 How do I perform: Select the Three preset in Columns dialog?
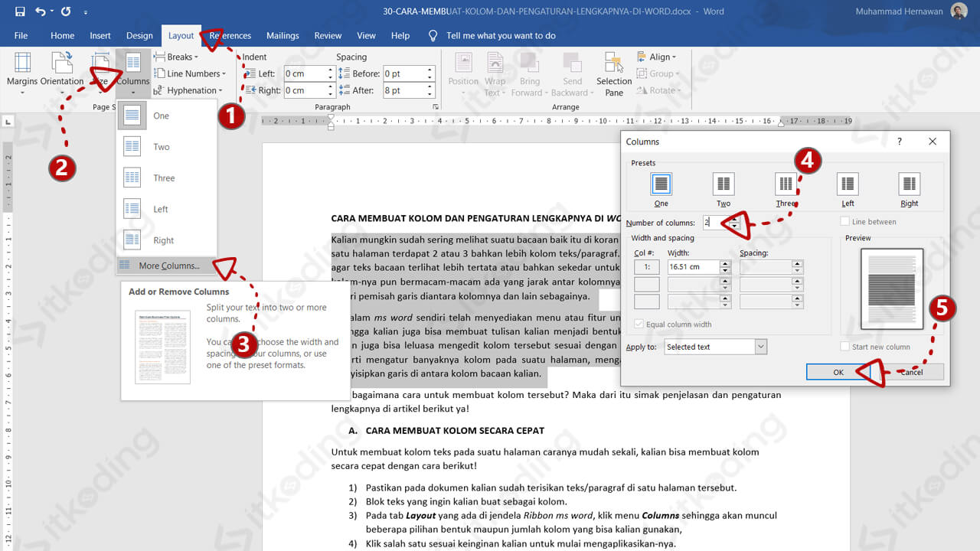(786, 189)
